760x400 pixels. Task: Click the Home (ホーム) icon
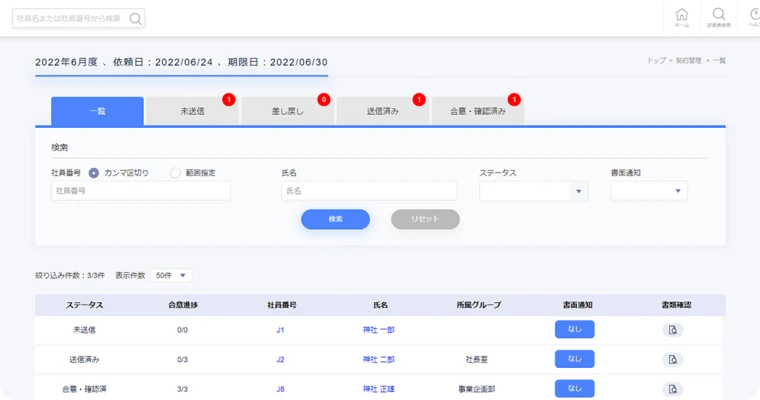682,17
